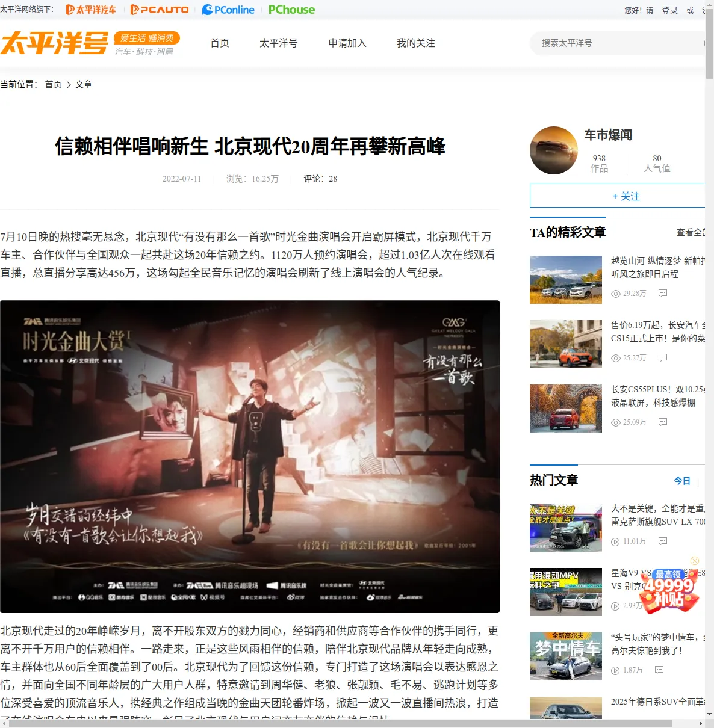Open the PChouse logo link
The width and height of the screenshot is (714, 728).
pos(291,10)
